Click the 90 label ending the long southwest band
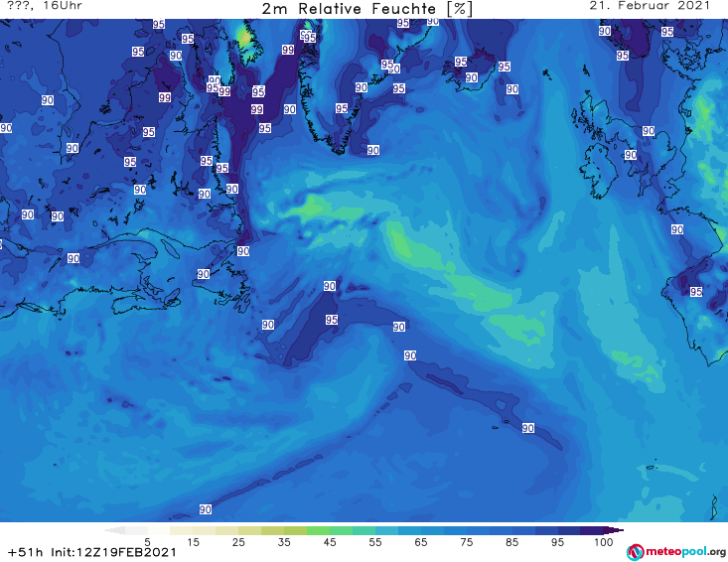Viewport: 728px width, 562px height. click(206, 509)
